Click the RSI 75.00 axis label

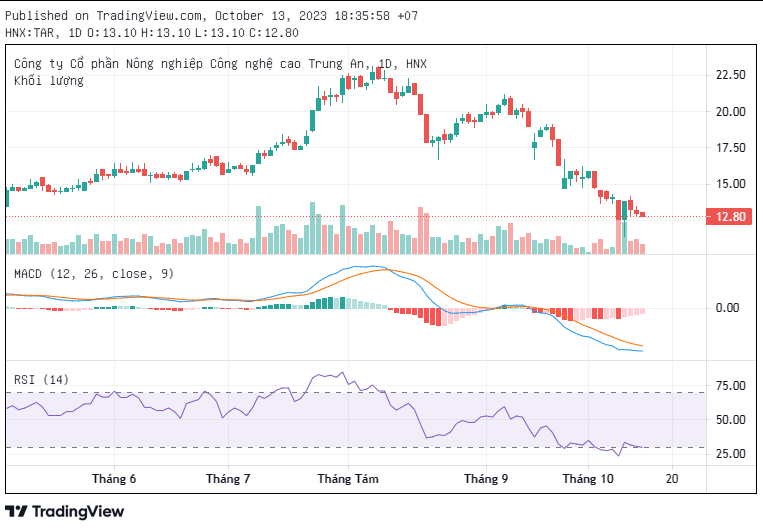point(730,386)
